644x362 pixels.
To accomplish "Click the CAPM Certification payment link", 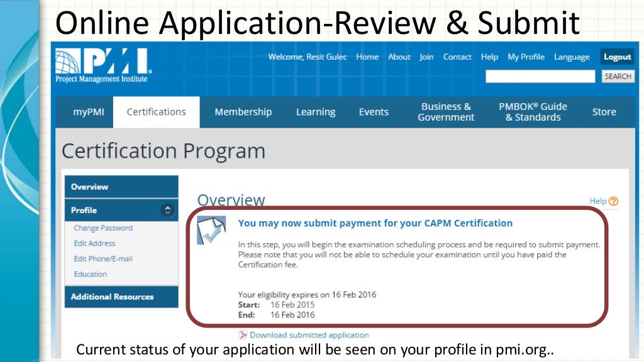I will (x=375, y=223).
